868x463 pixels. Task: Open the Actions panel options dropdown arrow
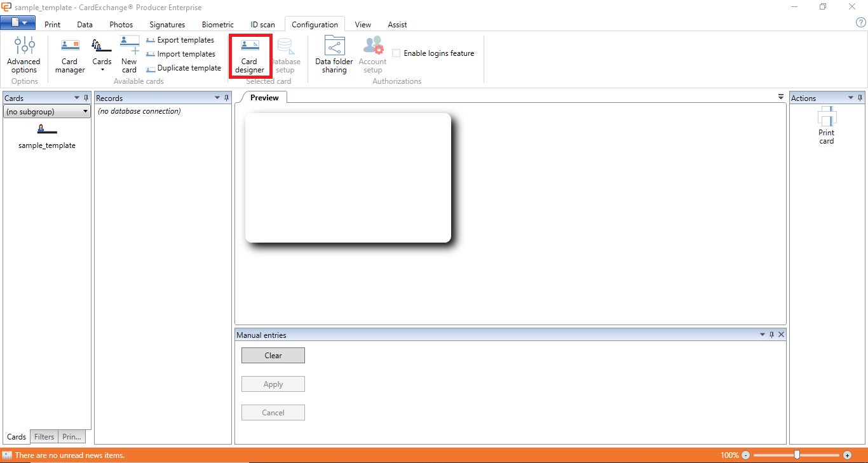pyautogui.click(x=851, y=98)
